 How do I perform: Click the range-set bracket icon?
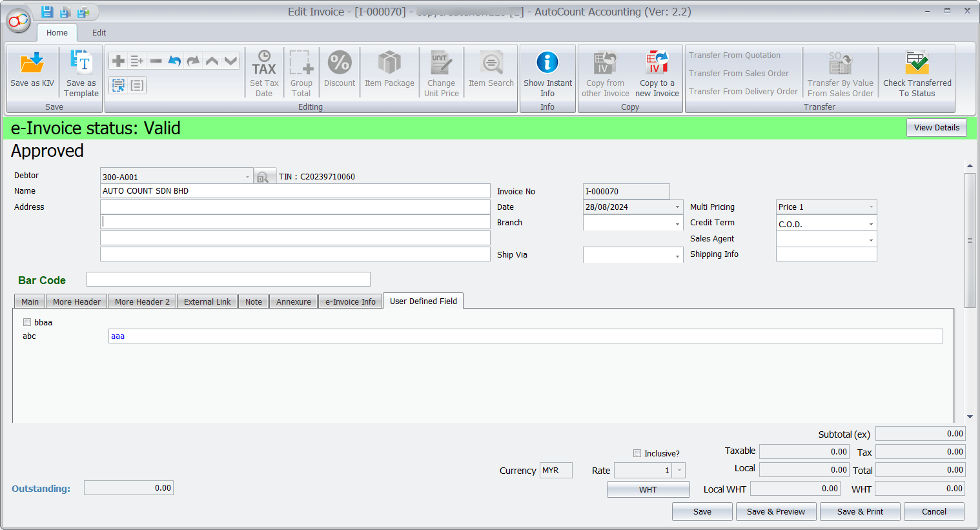point(137,85)
